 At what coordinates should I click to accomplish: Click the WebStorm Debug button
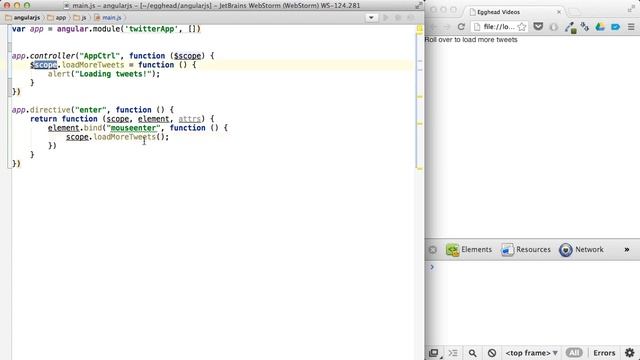point(398,18)
